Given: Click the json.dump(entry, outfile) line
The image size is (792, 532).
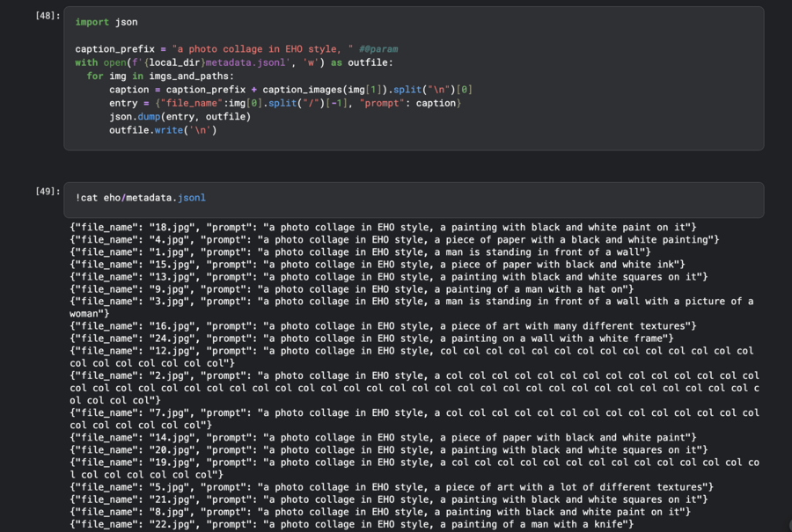Looking at the screenshot, I should tap(180, 117).
